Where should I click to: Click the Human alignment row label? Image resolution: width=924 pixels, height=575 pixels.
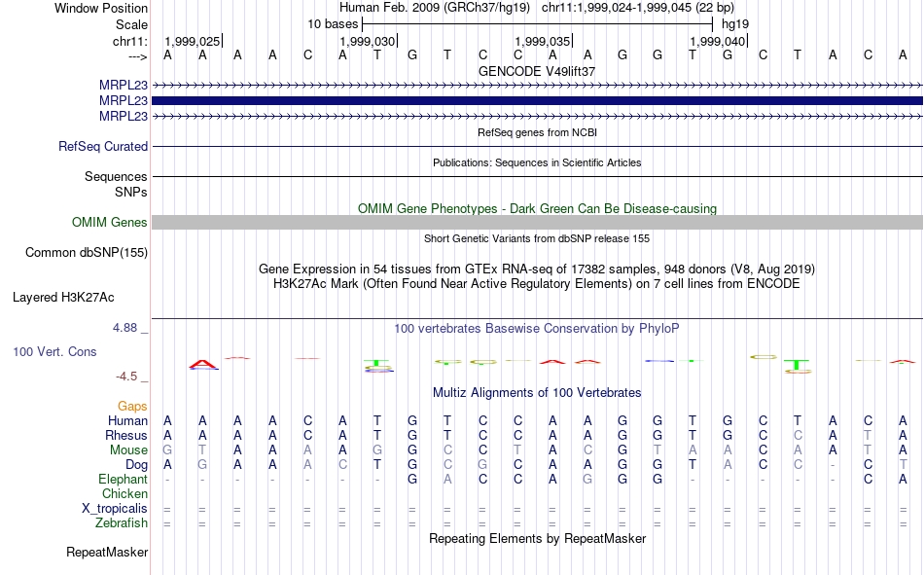pyautogui.click(x=127, y=420)
